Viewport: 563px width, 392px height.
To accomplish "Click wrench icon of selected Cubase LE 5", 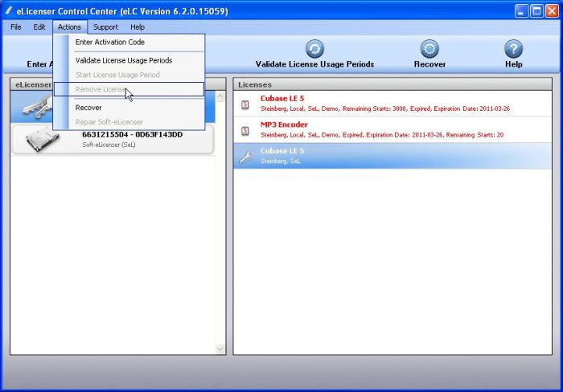I will point(246,157).
